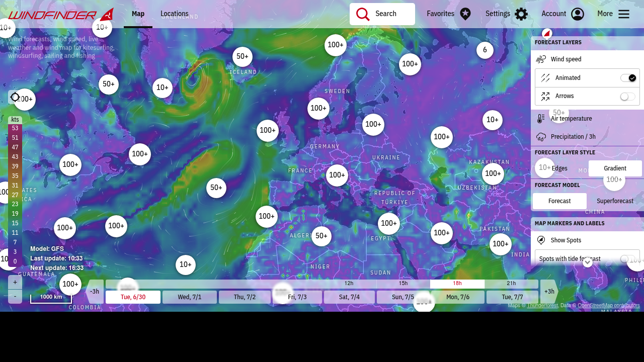Viewport: 644px width, 362px height.
Task: Step forward with the +3h arrow
Action: click(549, 292)
